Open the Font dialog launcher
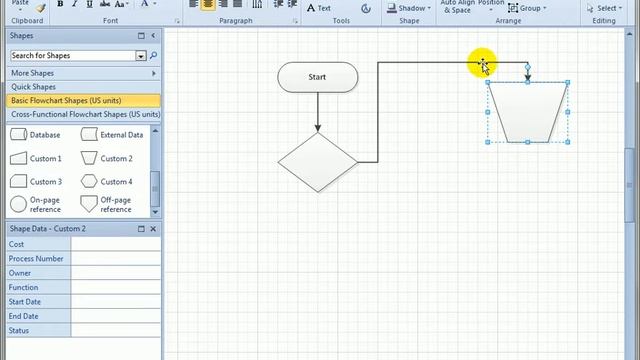Image resolution: width=640 pixels, height=360 pixels. [177, 21]
